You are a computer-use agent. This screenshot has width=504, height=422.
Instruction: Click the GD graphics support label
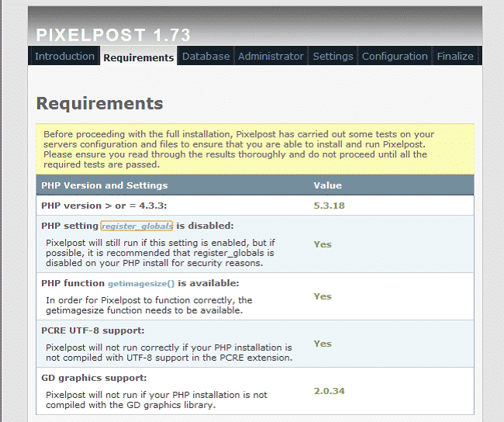point(94,378)
